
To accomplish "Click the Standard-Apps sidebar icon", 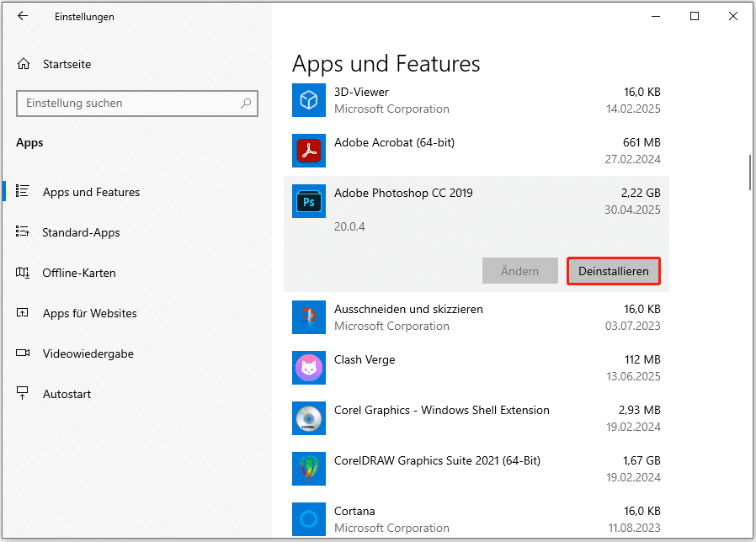I will click(22, 231).
